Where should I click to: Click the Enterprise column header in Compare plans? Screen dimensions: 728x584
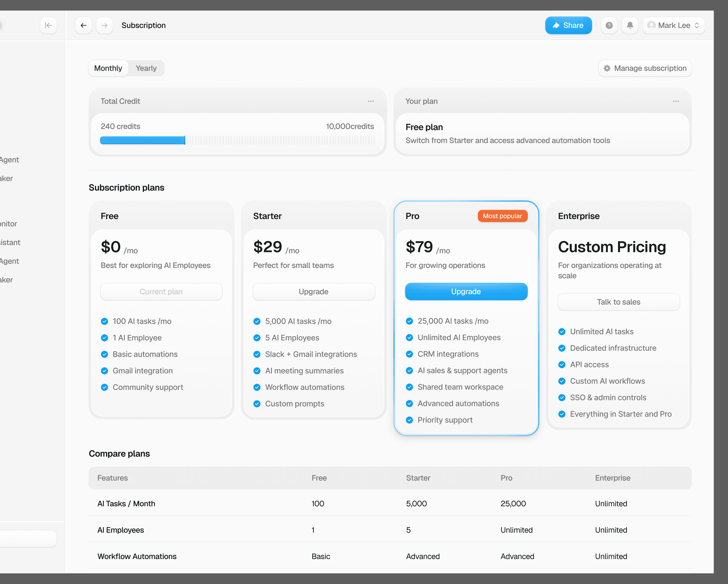click(x=612, y=478)
